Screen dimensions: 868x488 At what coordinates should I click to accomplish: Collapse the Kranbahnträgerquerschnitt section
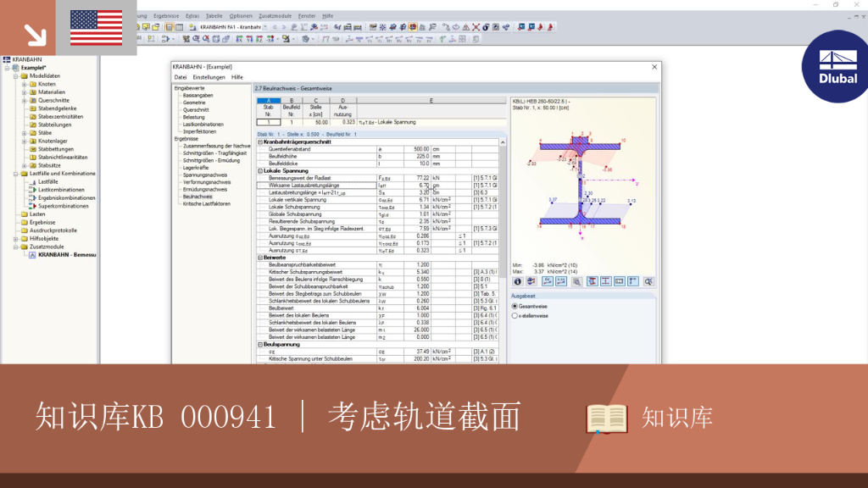point(260,141)
